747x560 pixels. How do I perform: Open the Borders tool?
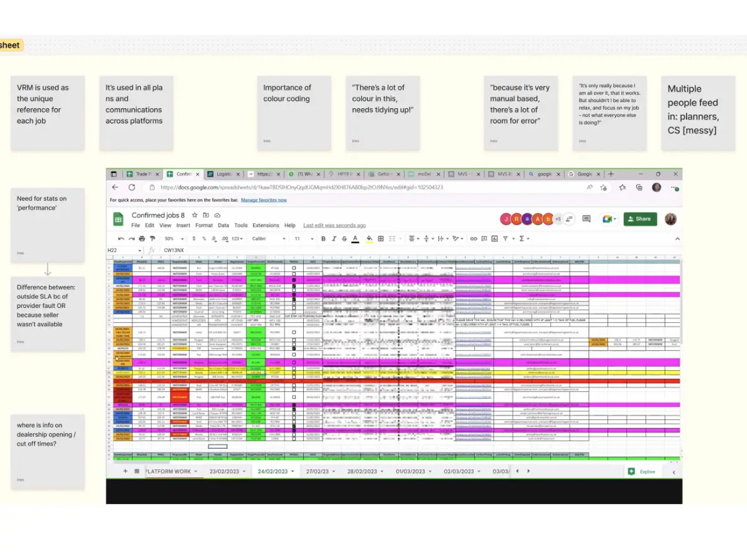point(381,238)
